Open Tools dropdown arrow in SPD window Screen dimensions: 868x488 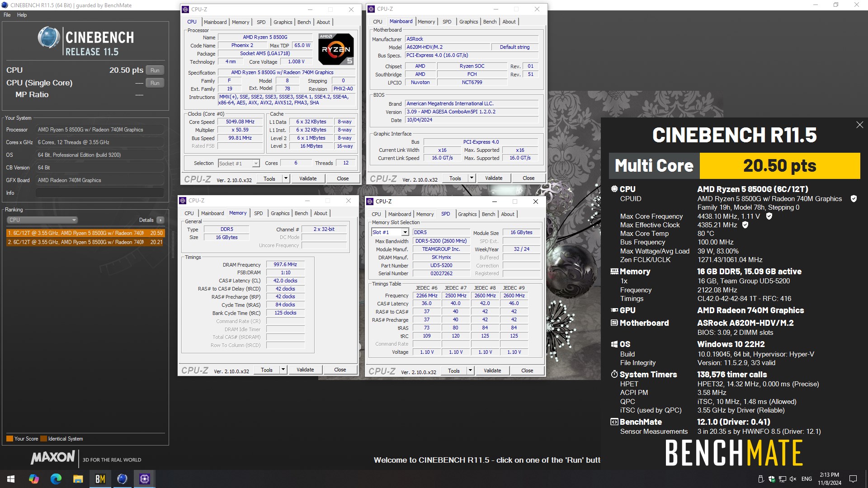470,371
